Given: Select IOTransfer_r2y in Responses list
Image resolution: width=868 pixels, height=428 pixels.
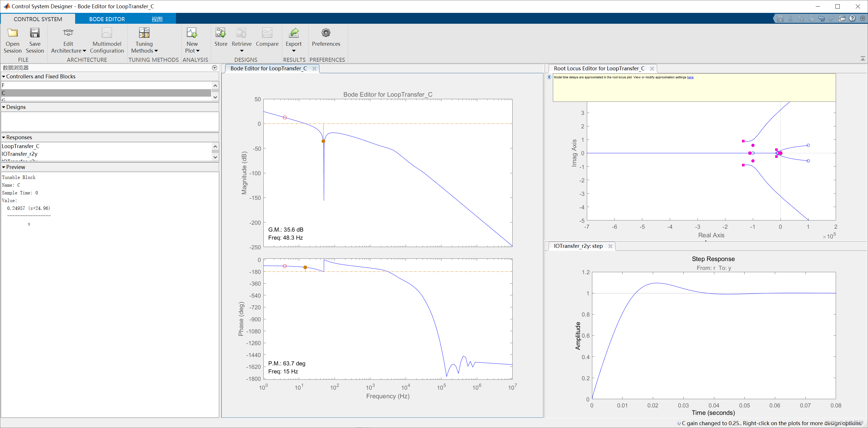Looking at the screenshot, I should pyautogui.click(x=19, y=154).
